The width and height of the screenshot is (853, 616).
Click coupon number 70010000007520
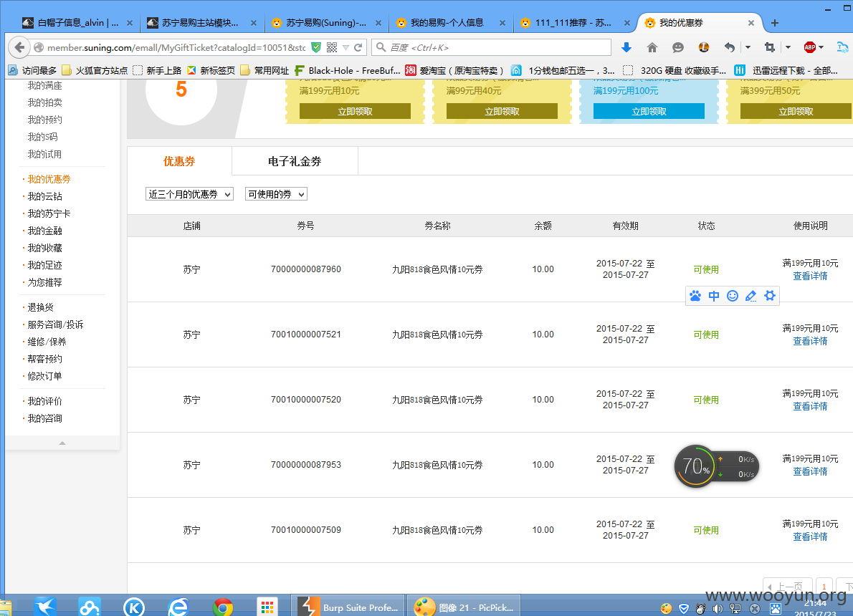click(306, 400)
